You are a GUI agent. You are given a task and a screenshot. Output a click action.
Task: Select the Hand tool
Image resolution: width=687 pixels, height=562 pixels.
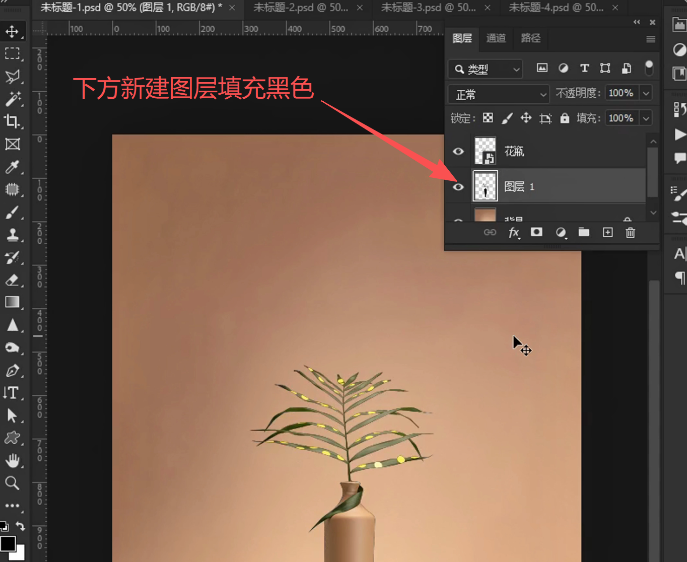(x=12, y=460)
